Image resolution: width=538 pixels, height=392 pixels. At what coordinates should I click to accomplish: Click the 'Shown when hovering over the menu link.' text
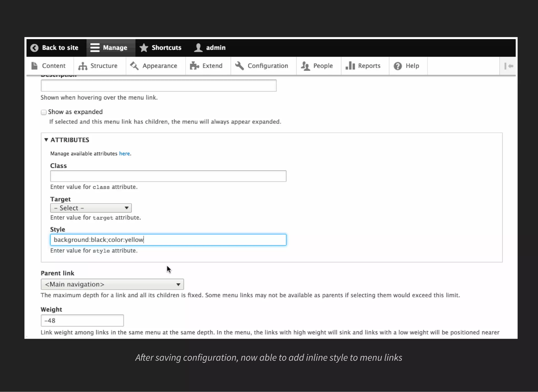pos(99,98)
